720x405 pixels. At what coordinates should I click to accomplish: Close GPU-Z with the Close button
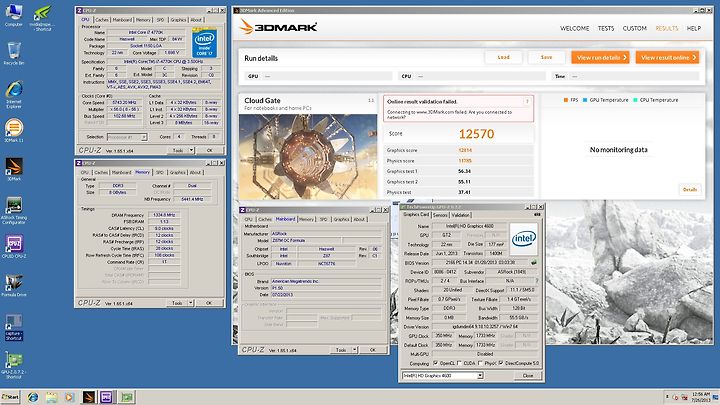pos(528,376)
